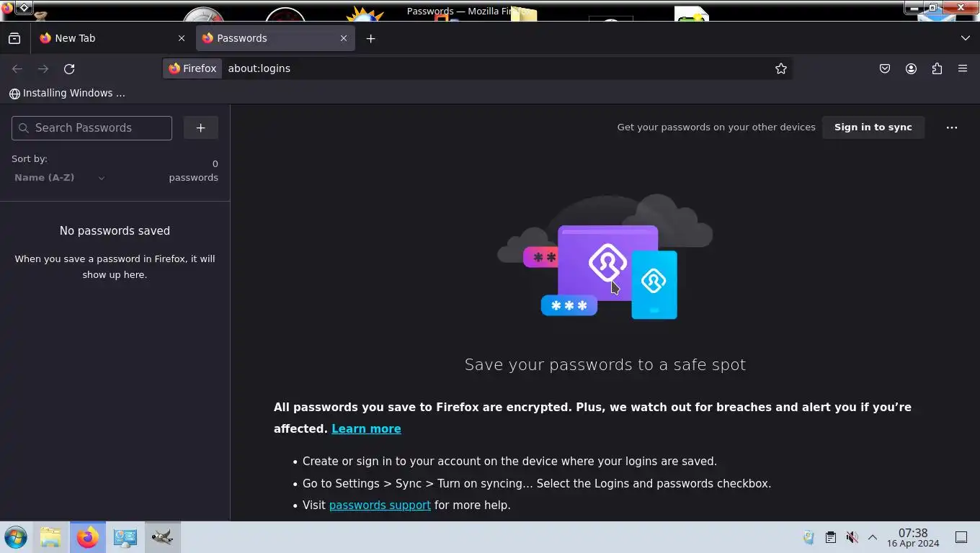The width and height of the screenshot is (980, 553).
Task: Open the clock showing 07:38
Action: [x=913, y=538]
